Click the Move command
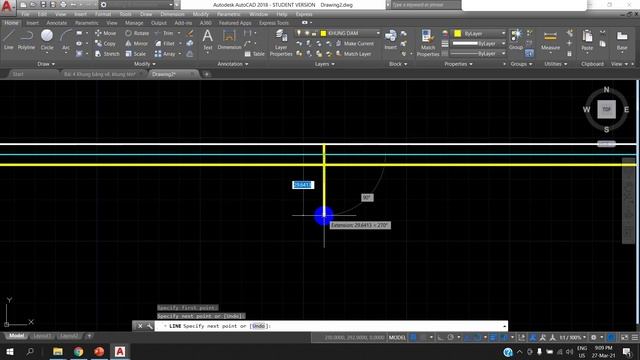 (105, 33)
